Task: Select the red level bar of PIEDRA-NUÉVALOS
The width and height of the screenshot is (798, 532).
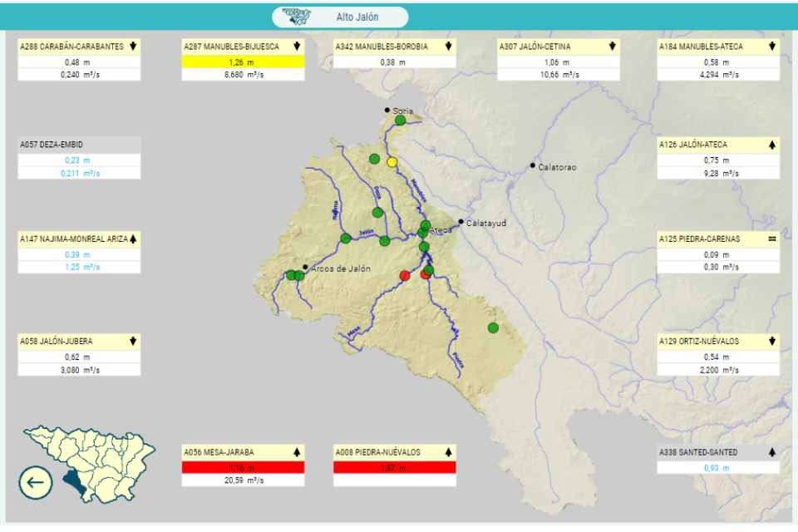Action: [394, 468]
